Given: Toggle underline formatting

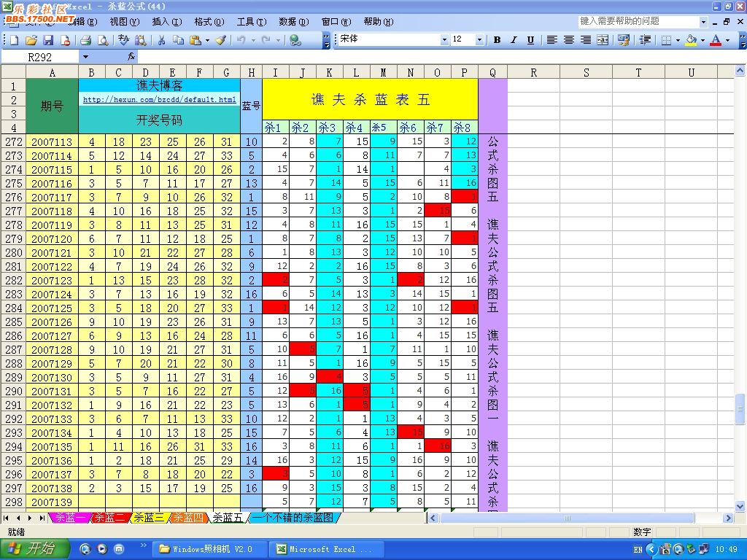Looking at the screenshot, I should [530, 40].
